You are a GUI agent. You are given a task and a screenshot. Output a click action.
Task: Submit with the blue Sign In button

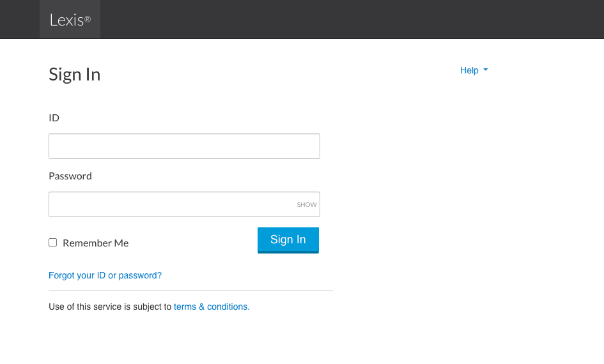288,240
